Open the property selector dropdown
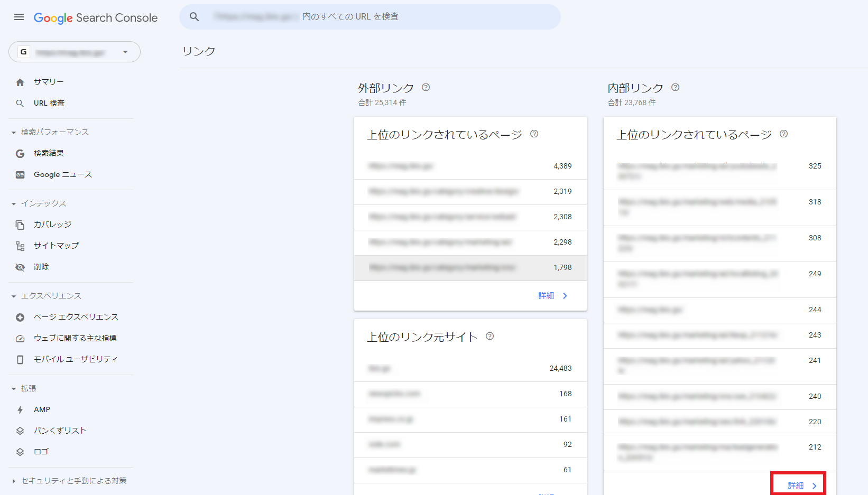868x495 pixels. click(75, 52)
